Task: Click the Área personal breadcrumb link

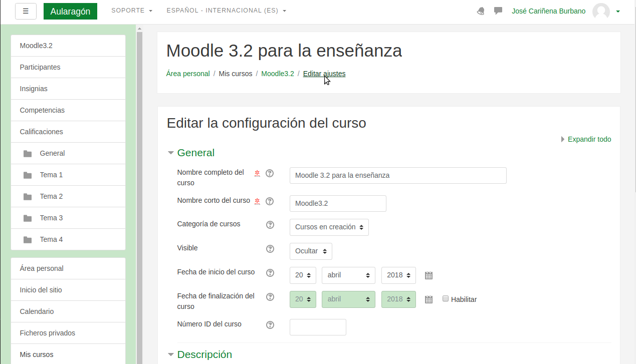Action: (x=188, y=74)
